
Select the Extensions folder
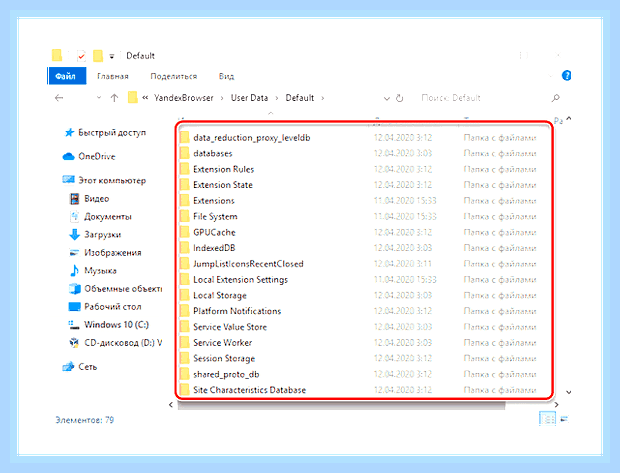tap(214, 201)
